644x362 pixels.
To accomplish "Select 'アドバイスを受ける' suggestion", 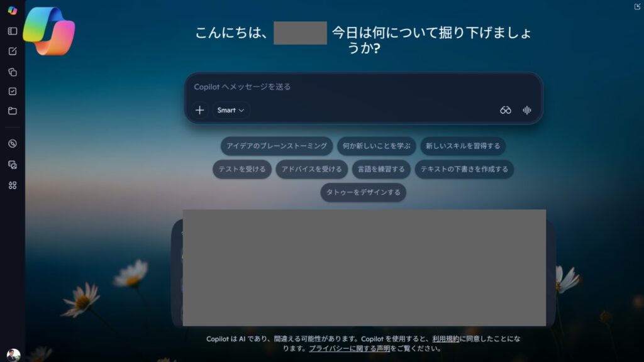I will [x=312, y=169].
